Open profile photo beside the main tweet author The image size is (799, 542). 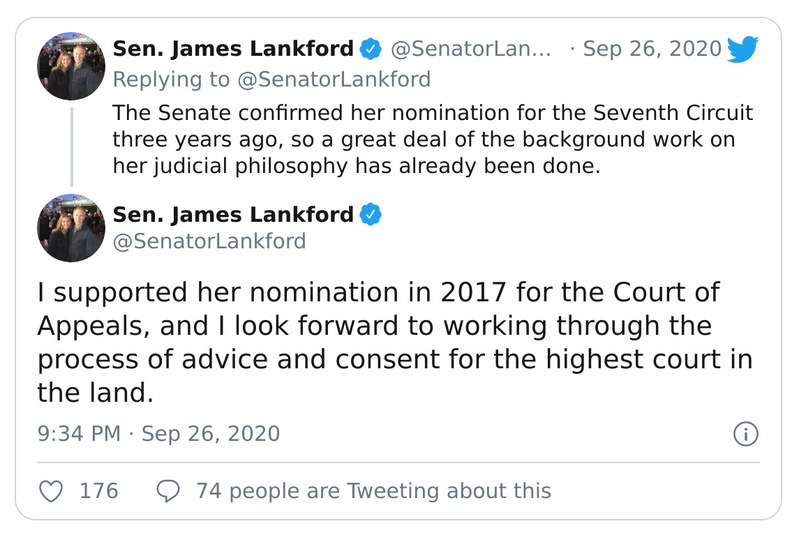pyautogui.click(x=71, y=228)
